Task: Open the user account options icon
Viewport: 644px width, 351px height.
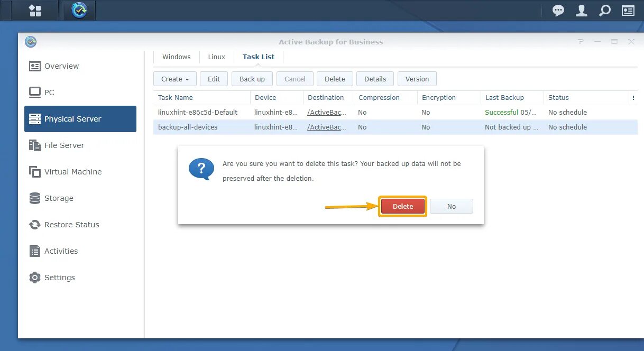Action: click(x=582, y=11)
